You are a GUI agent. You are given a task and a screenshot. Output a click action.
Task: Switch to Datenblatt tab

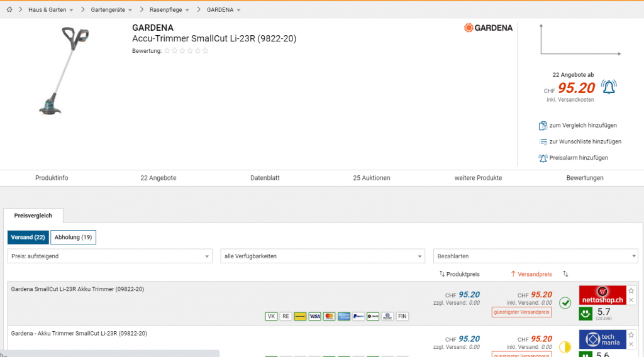tap(265, 178)
